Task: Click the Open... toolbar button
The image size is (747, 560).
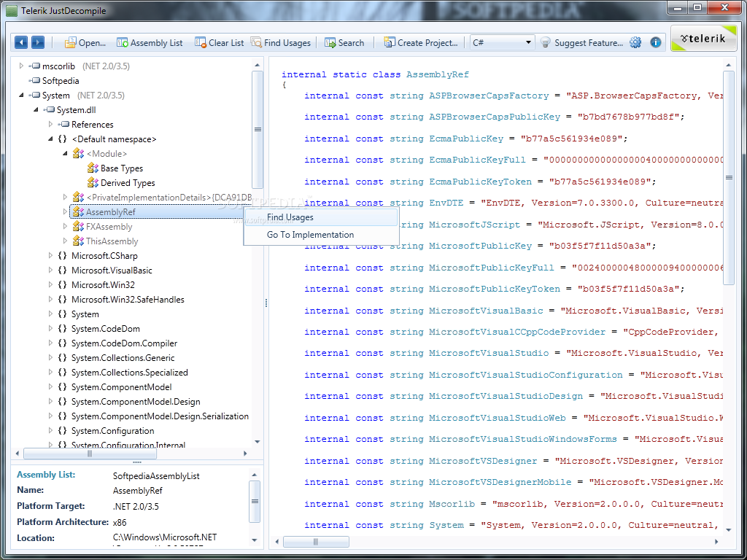Action: click(85, 43)
